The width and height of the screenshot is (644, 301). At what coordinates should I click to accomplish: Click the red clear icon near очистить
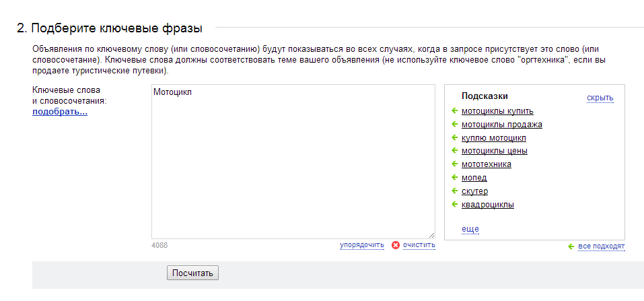point(396,246)
